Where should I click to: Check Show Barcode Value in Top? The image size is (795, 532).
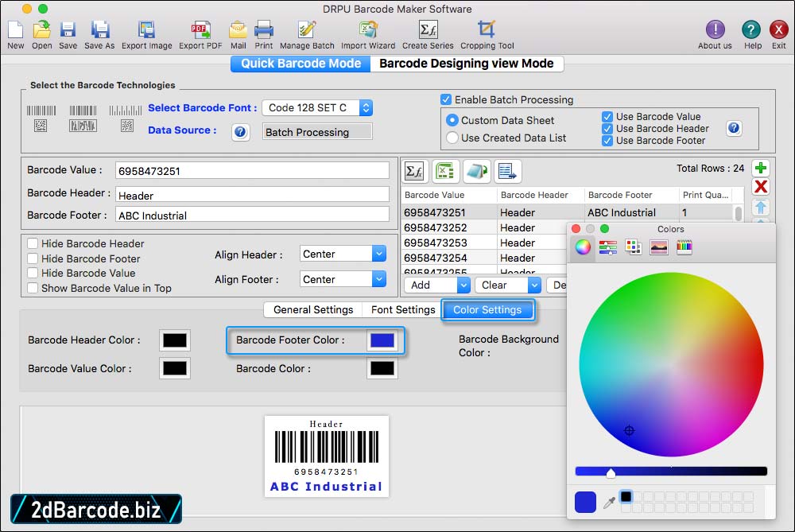pos(33,288)
